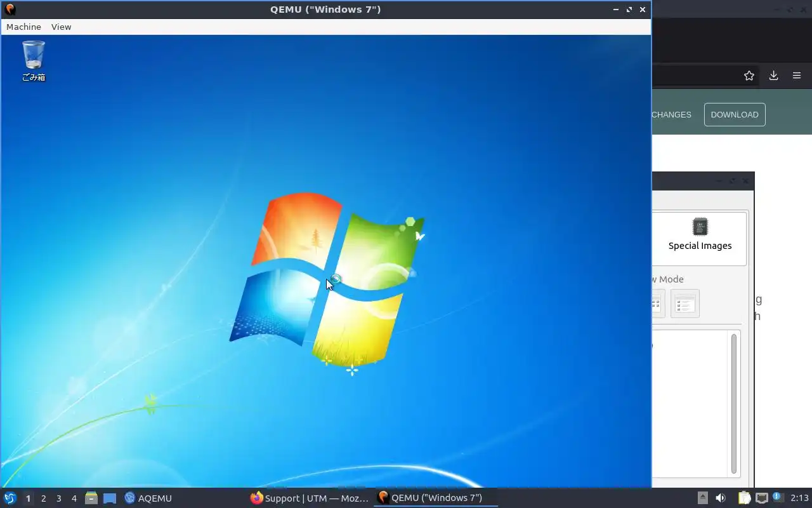The image size is (812, 508).
Task: Launch the file manager from the panel
Action: click(91, 498)
